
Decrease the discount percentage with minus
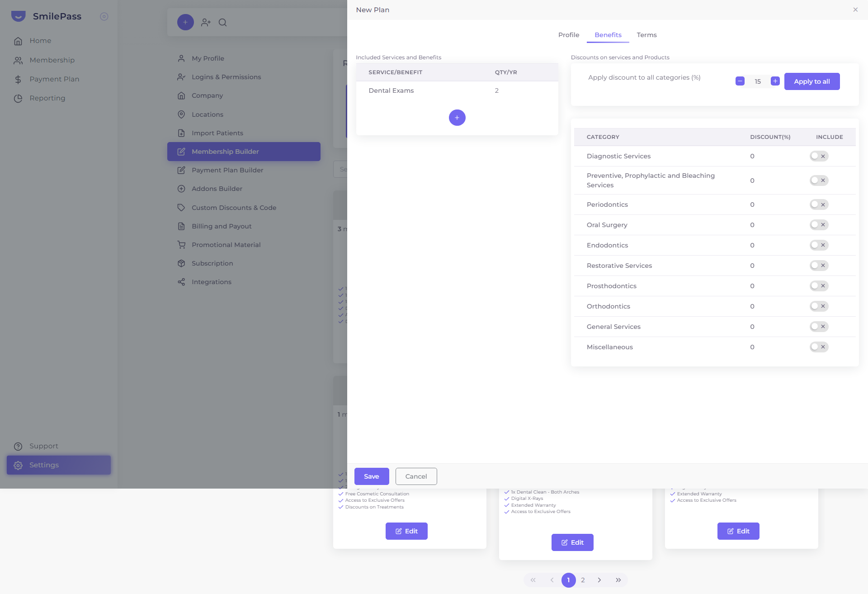point(740,81)
